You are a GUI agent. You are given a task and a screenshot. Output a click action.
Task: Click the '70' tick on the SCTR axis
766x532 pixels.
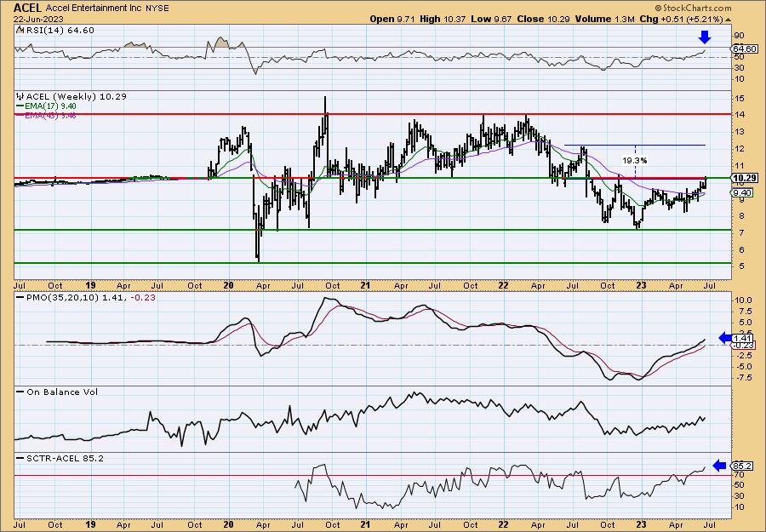click(739, 474)
